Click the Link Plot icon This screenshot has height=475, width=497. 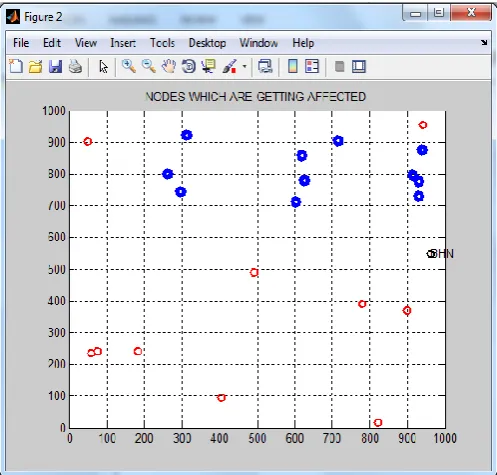[265, 66]
